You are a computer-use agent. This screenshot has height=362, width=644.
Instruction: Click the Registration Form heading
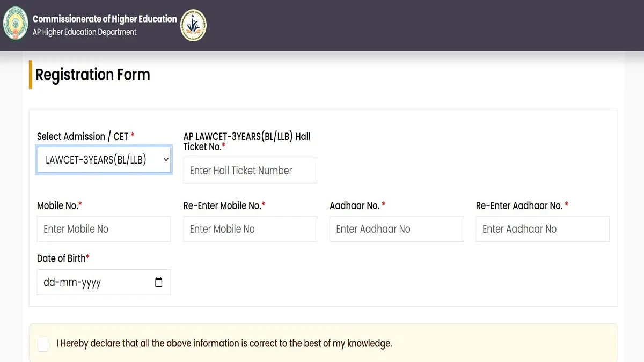coord(93,75)
